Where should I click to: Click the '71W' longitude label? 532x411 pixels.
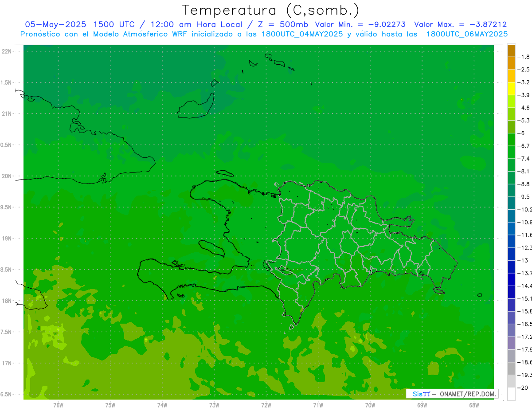tap(318, 405)
